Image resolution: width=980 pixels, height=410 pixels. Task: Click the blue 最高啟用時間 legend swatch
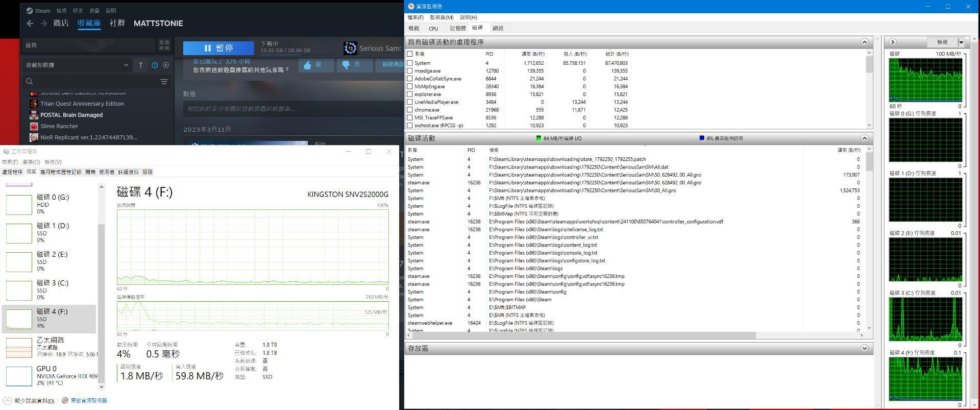(702, 138)
